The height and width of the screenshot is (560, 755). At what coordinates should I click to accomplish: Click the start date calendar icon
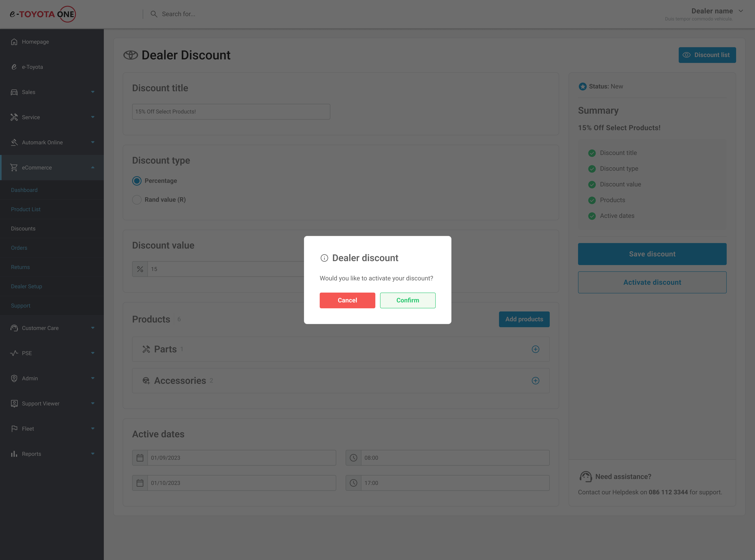tap(140, 458)
